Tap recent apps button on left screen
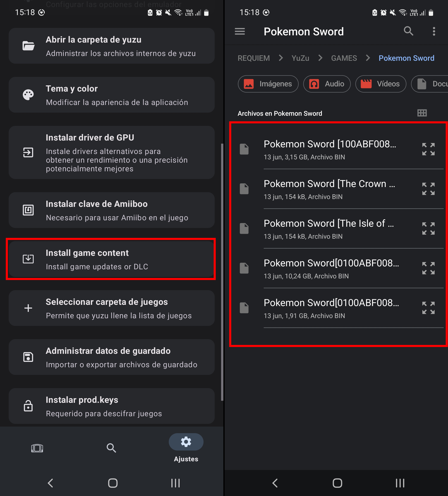Image resolution: width=448 pixels, height=496 pixels. [176, 483]
